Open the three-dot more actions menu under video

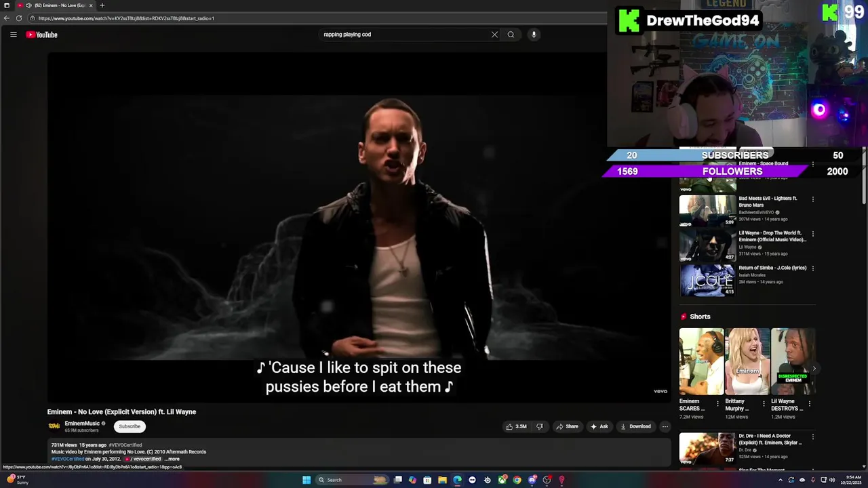[x=665, y=426]
